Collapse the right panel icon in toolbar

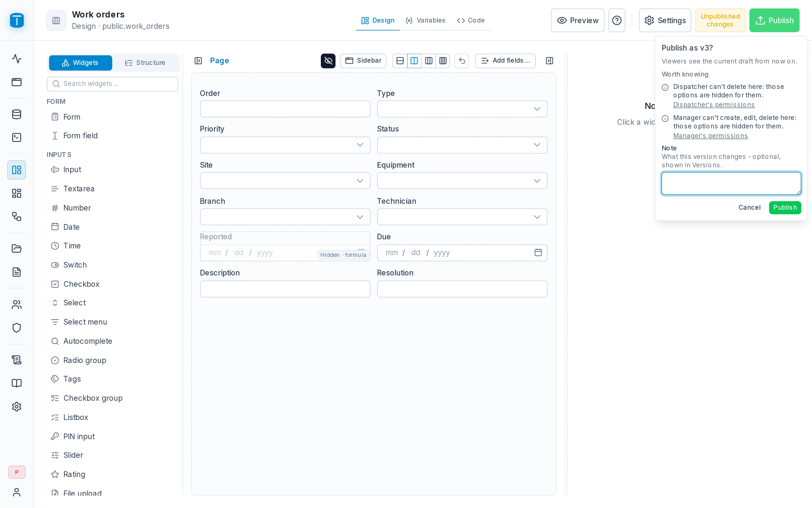pyautogui.click(x=550, y=61)
